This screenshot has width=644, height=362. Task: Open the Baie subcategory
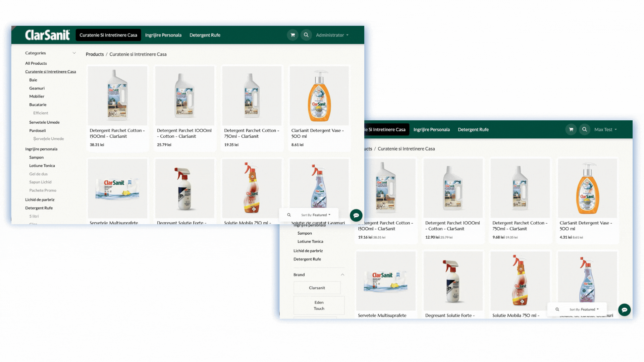pos(33,80)
